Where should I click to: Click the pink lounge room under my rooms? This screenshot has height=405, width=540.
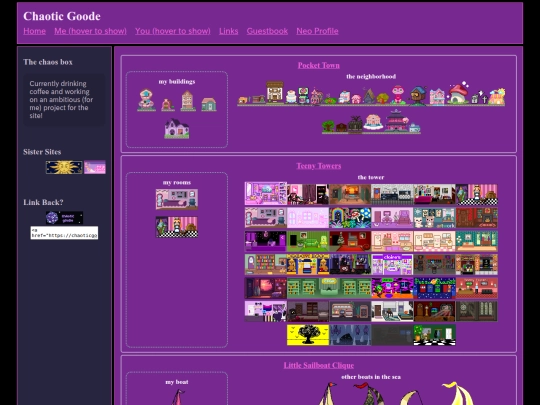[177, 199]
